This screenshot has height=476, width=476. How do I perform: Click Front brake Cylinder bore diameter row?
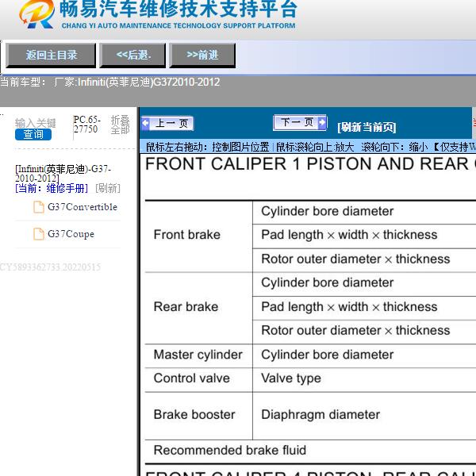tap(364, 212)
